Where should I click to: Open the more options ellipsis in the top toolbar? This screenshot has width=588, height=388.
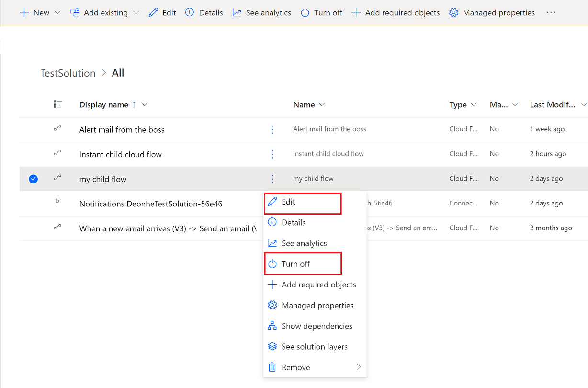(551, 13)
